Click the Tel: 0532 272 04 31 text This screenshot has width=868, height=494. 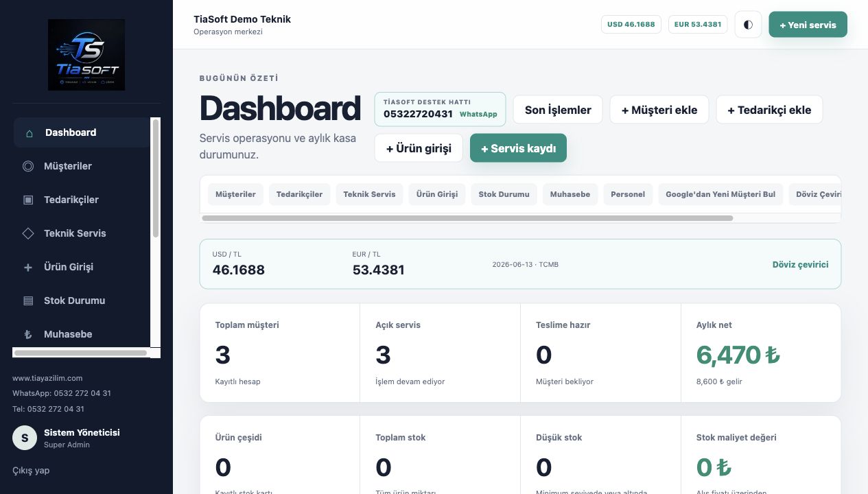(x=48, y=409)
